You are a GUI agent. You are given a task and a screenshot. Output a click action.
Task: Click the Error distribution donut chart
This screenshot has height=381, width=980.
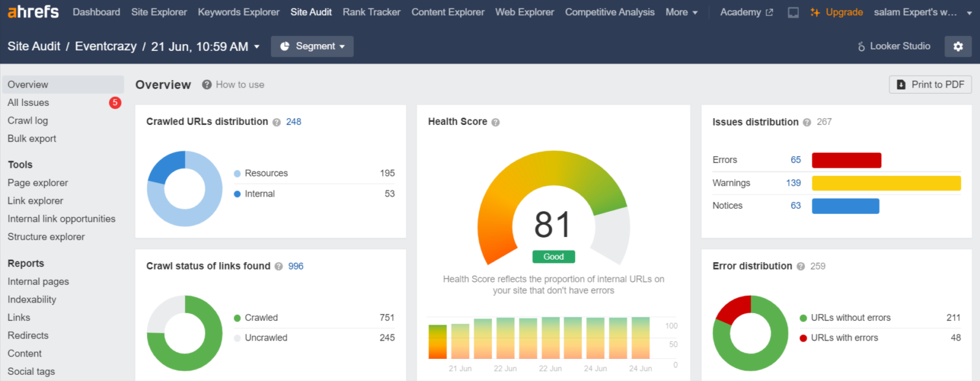(x=750, y=333)
